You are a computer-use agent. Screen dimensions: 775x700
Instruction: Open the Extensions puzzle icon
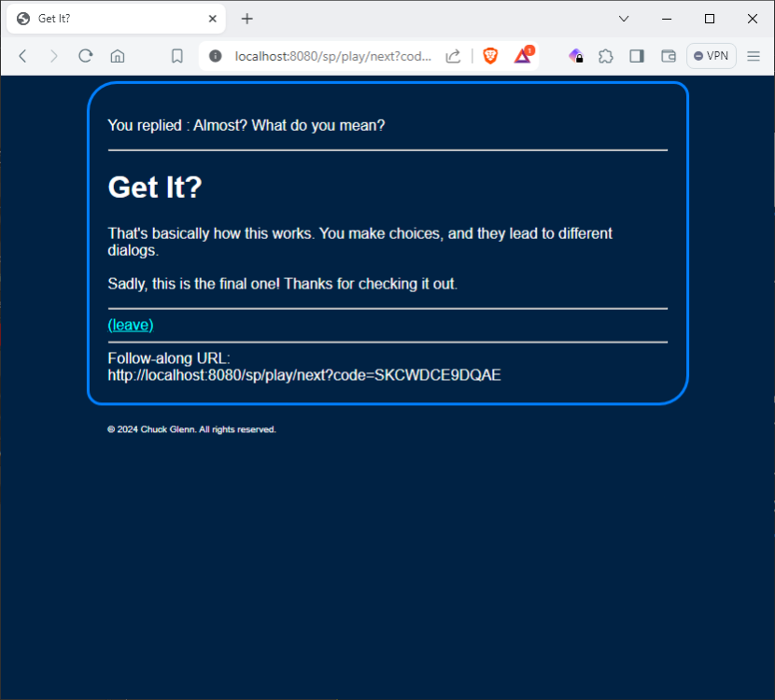606,56
